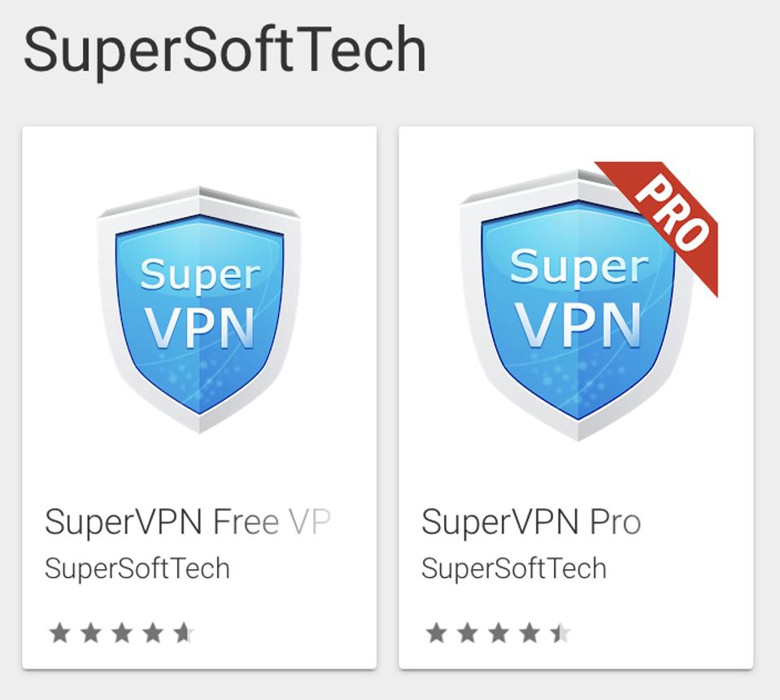Click second star of SuperVPN Pro rating
Viewport: 780px width, 700px height.
tap(468, 633)
